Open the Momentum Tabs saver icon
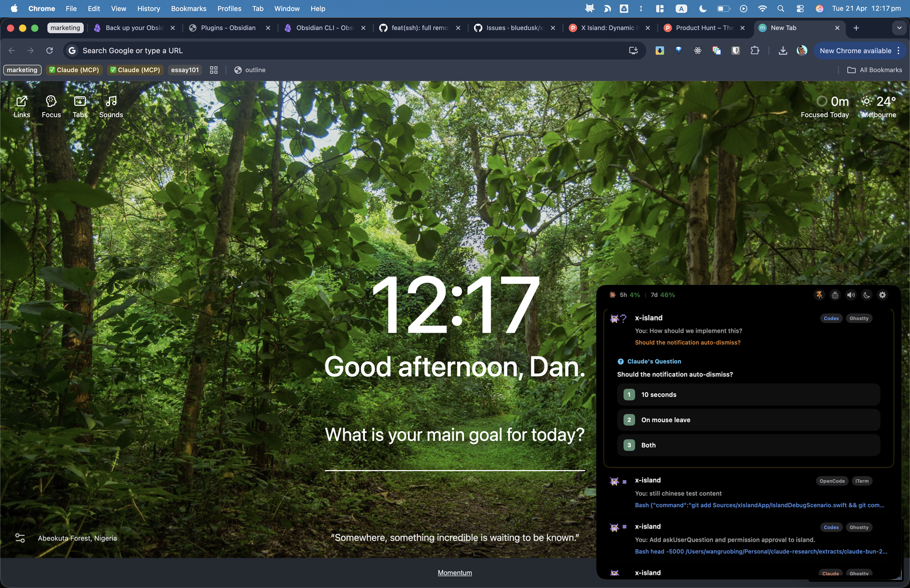 coord(80,106)
